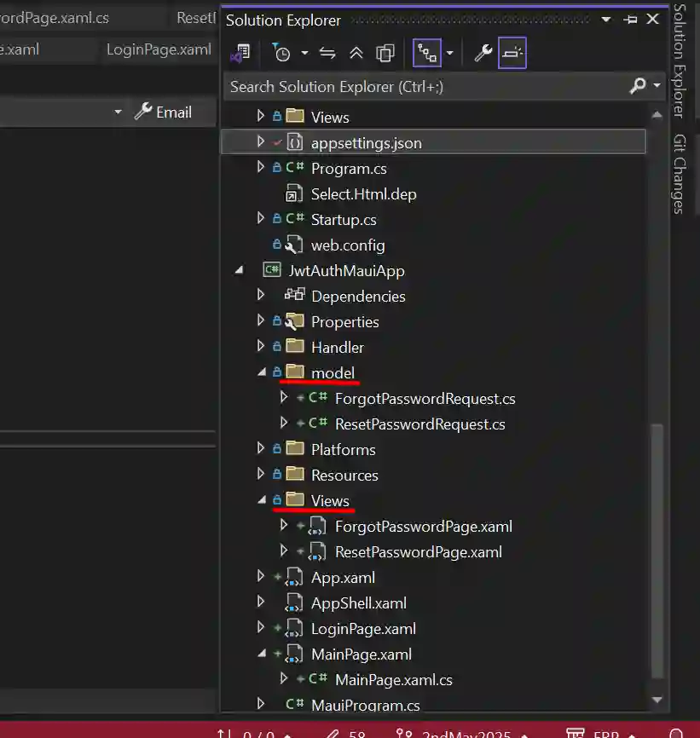Switch to the Git Changes tab
The height and width of the screenshot is (738, 700).
point(679,175)
